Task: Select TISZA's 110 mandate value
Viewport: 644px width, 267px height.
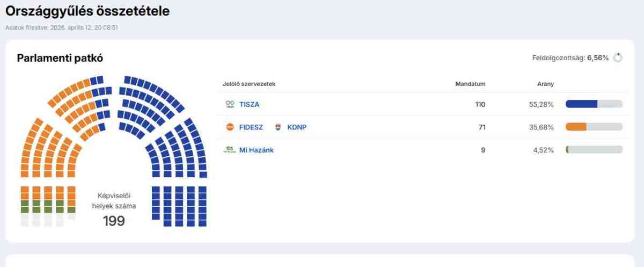Action: (480, 104)
